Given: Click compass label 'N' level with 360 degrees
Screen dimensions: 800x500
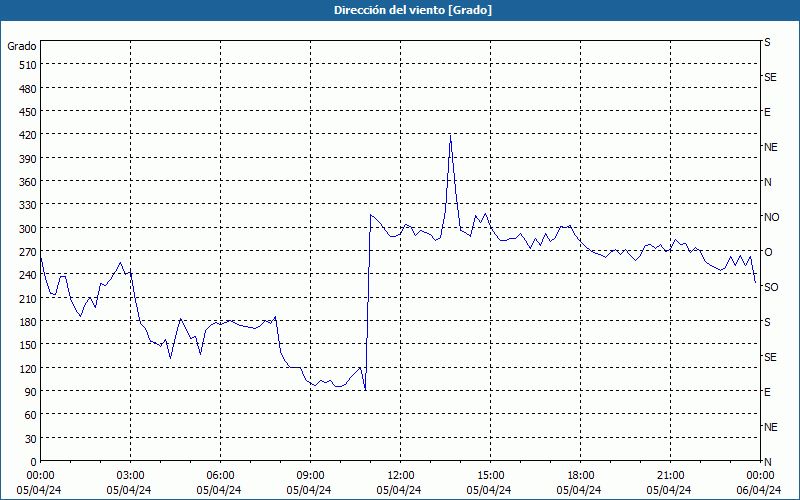Looking at the screenshot, I should pos(767,182).
